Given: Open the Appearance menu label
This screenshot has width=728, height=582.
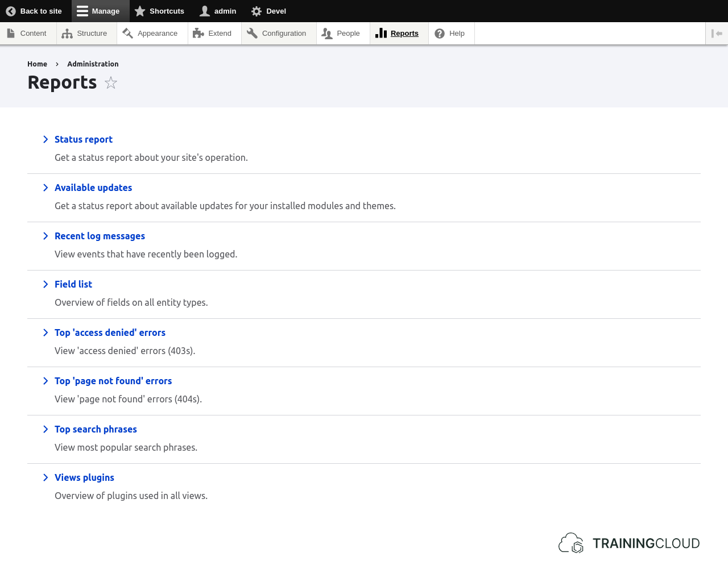Looking at the screenshot, I should [x=158, y=34].
